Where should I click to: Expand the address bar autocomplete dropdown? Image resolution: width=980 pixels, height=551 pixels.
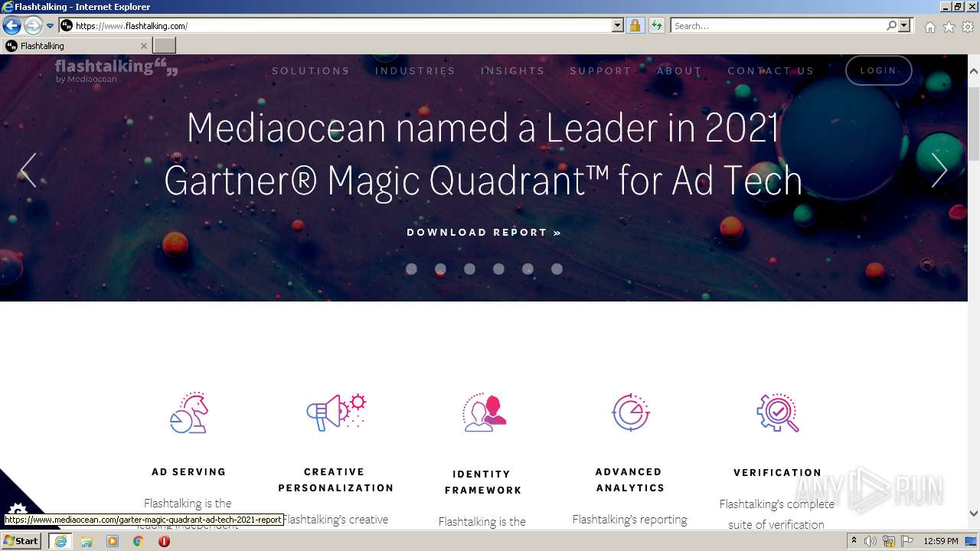coord(618,25)
